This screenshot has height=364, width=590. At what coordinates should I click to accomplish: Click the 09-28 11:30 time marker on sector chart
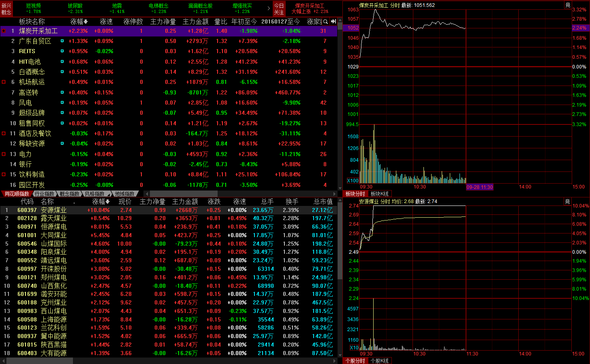pos(479,187)
